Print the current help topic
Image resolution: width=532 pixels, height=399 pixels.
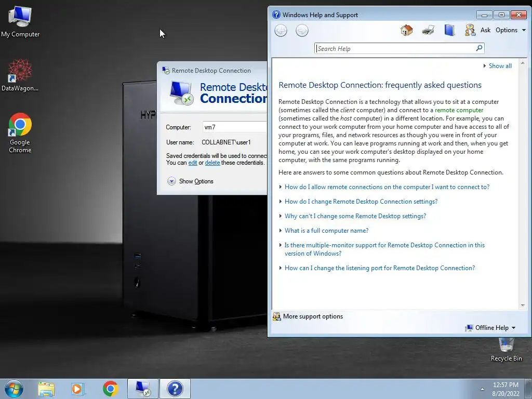pos(428,30)
